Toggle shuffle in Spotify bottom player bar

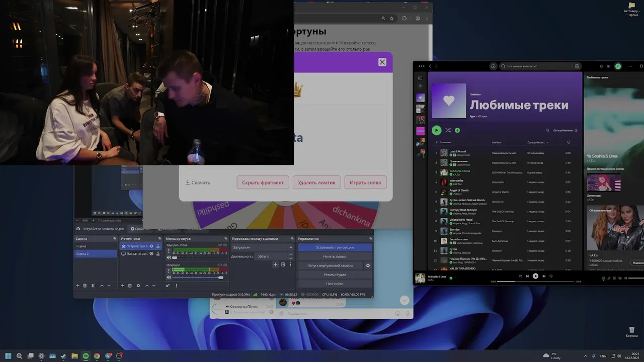point(520,276)
